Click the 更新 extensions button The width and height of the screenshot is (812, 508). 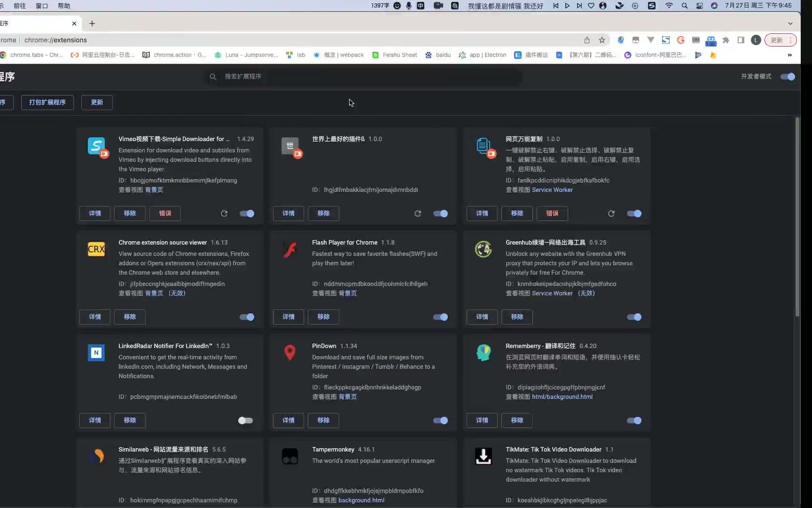97,103
